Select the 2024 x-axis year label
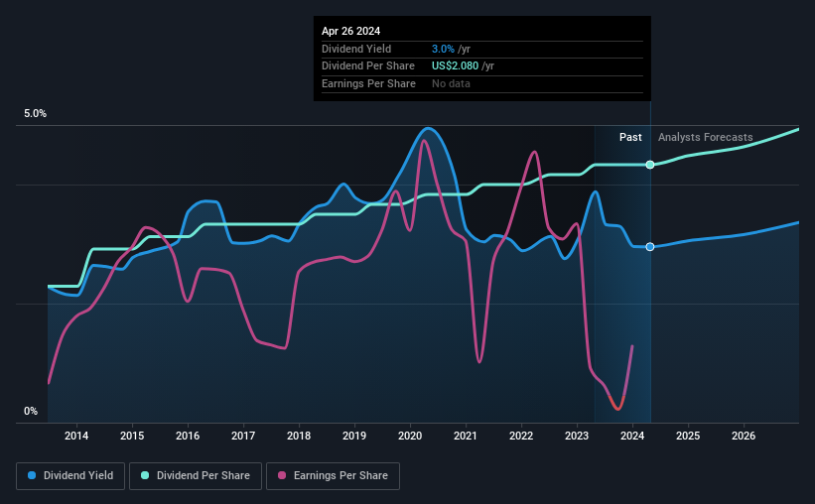This screenshot has width=815, height=504. [632, 436]
